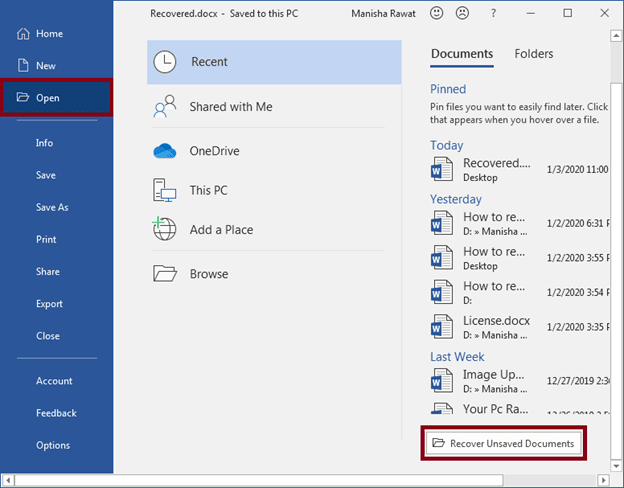Open the Print page
The height and width of the screenshot is (488, 624).
pos(46,239)
